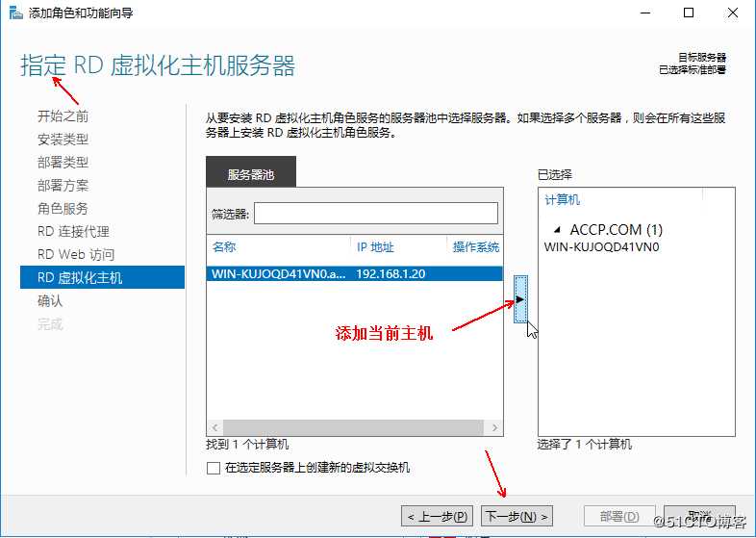Go to 部署类型 step
The height and width of the screenshot is (538, 756).
63,162
